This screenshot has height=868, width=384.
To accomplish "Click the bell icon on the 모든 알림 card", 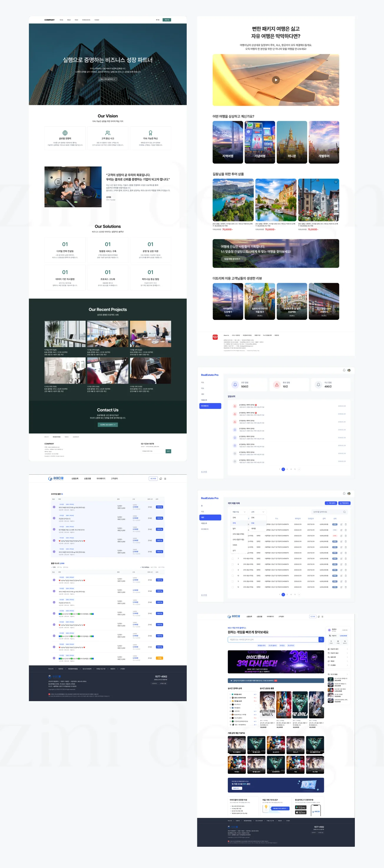I will [235, 384].
